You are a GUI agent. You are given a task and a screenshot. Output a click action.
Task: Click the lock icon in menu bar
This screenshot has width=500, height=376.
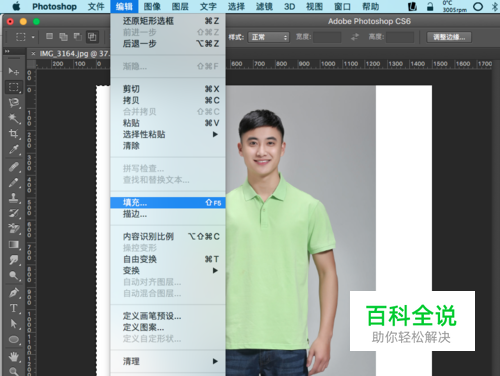[430, 6]
